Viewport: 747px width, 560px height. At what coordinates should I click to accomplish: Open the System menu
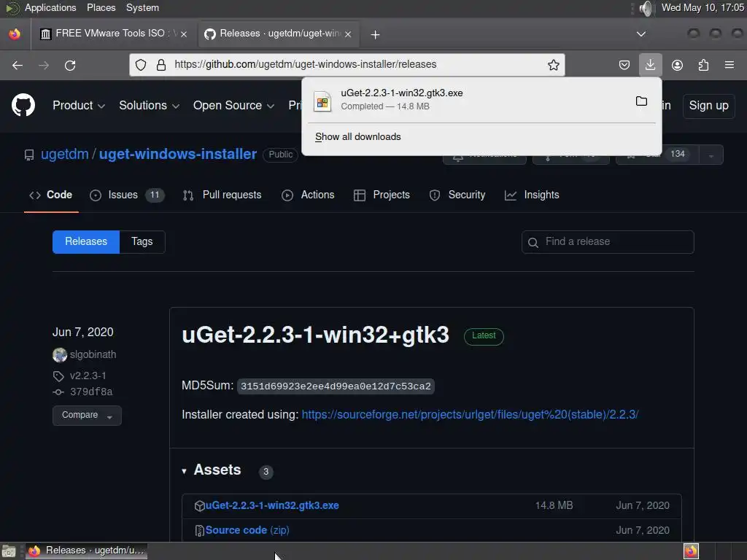click(142, 7)
